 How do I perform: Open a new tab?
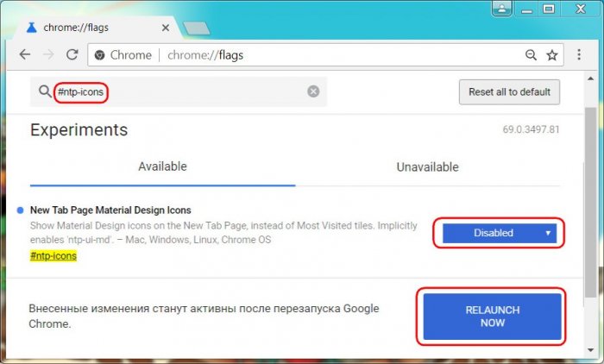click(197, 28)
